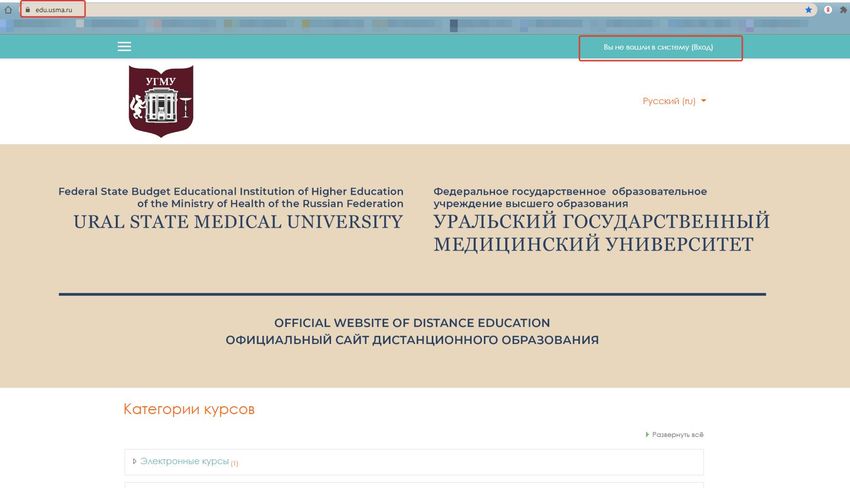Click the red extension icon beside the star
This screenshot has width=850, height=488.
point(828,10)
